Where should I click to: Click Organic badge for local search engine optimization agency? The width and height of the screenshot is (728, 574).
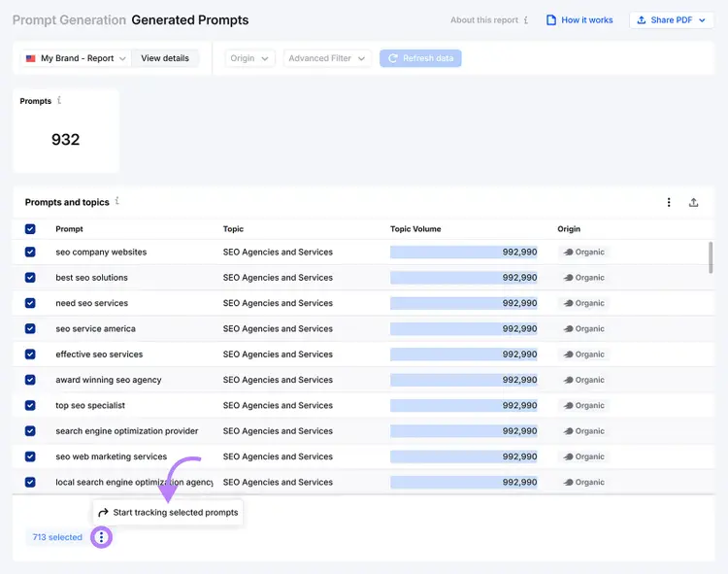[583, 482]
